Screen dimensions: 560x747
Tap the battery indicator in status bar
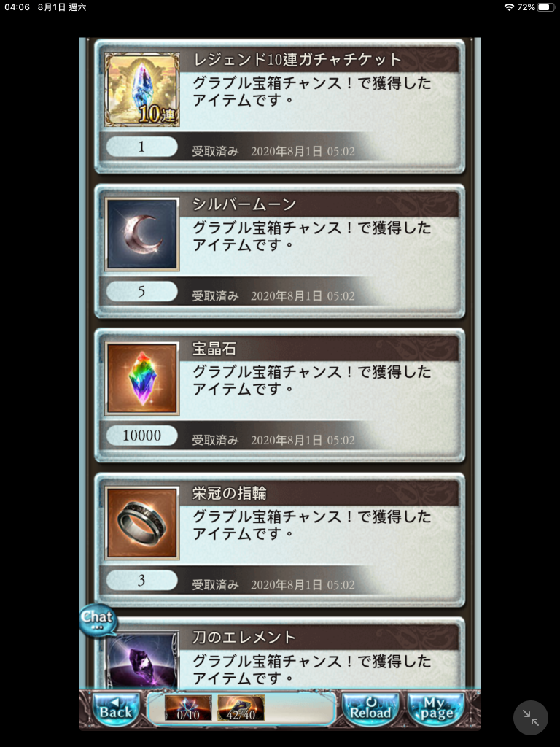(546, 7)
